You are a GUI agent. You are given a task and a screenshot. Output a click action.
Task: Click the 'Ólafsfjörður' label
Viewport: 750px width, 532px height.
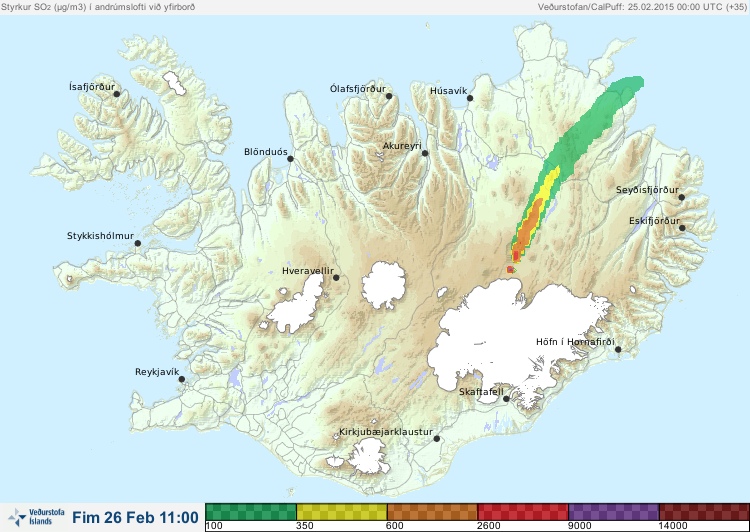(358, 89)
